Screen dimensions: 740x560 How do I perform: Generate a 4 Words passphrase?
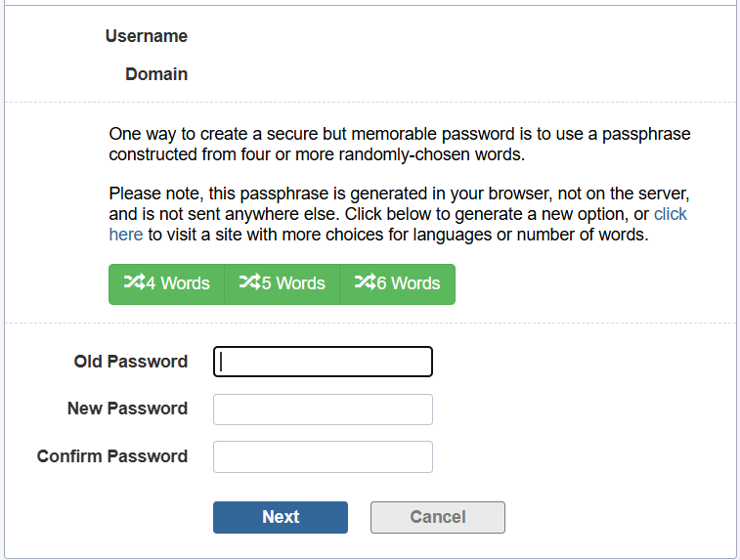[167, 283]
